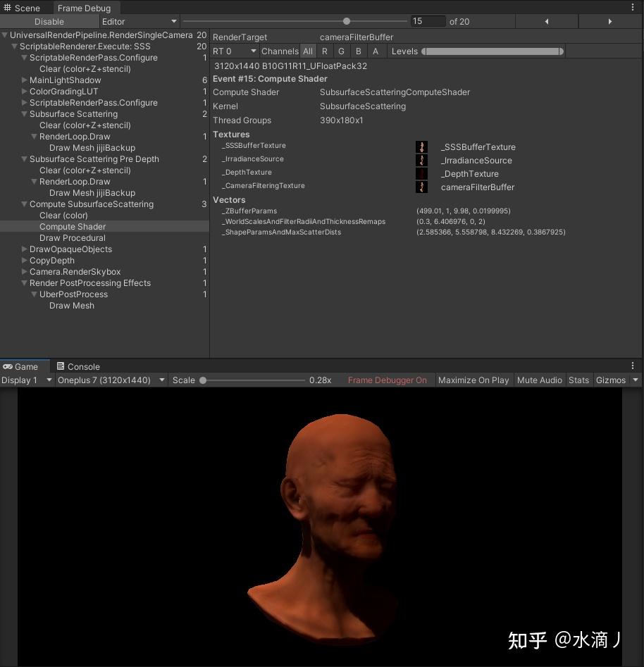
Task: Click the _WorldScalesAndFilterRadiiAndThicknessRemaps row
Action: click(x=353, y=221)
